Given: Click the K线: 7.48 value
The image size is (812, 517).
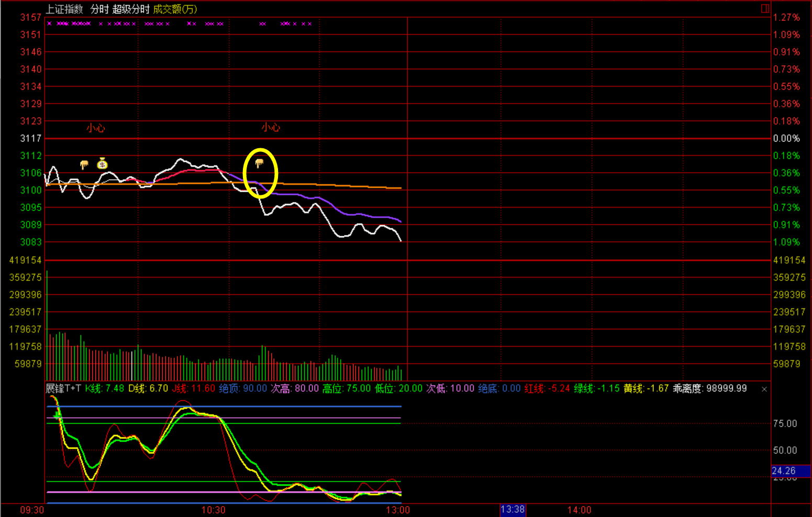Looking at the screenshot, I should tap(105, 388).
